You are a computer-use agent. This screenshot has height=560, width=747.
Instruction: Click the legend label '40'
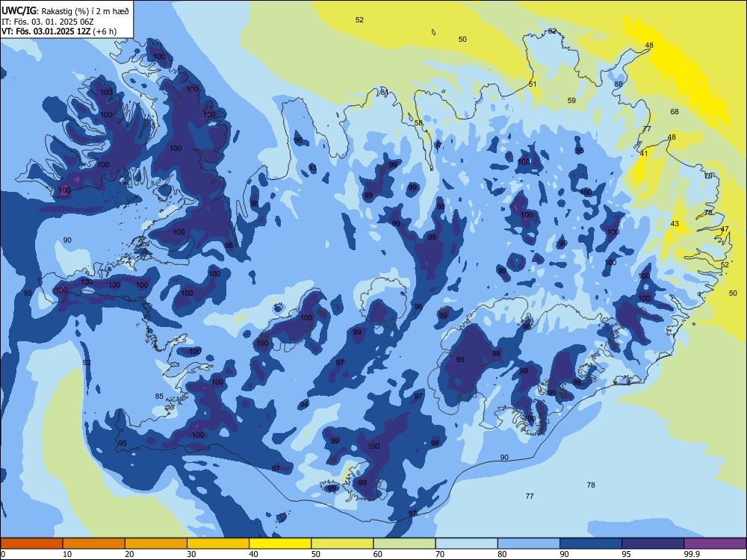click(x=253, y=554)
